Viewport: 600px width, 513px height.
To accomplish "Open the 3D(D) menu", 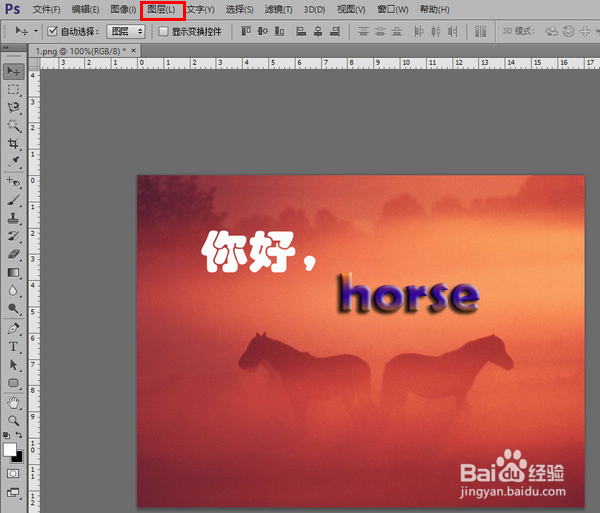I will tap(315, 10).
